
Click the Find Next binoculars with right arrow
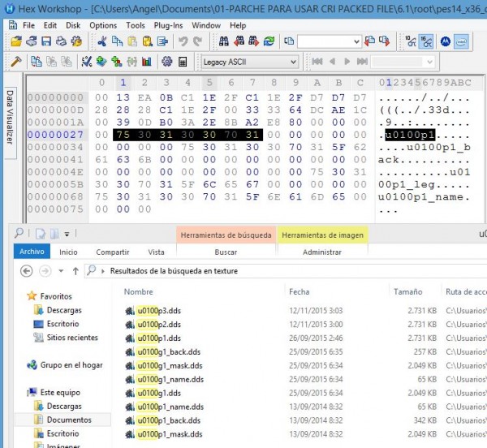click(254, 41)
